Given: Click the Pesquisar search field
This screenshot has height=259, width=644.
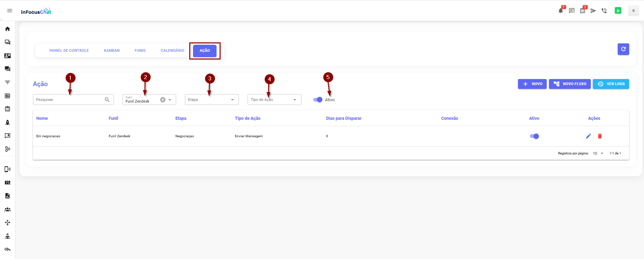Looking at the screenshot, I should pyautogui.click(x=69, y=100).
